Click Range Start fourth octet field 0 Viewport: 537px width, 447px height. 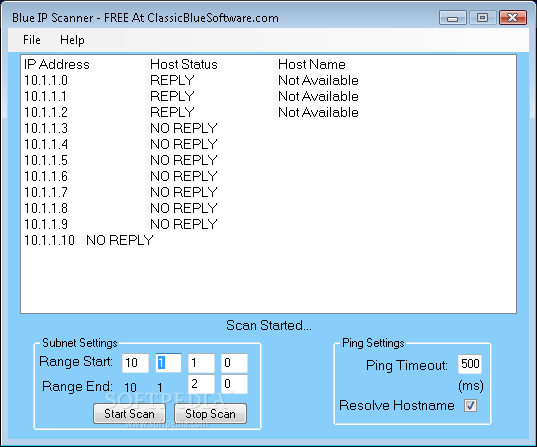click(x=234, y=363)
